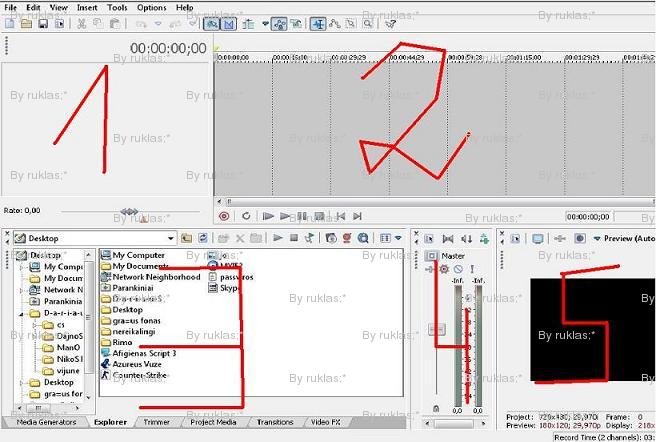Toggle Loop Playback in transport bar
This screenshot has width=656, height=442.
(x=246, y=216)
